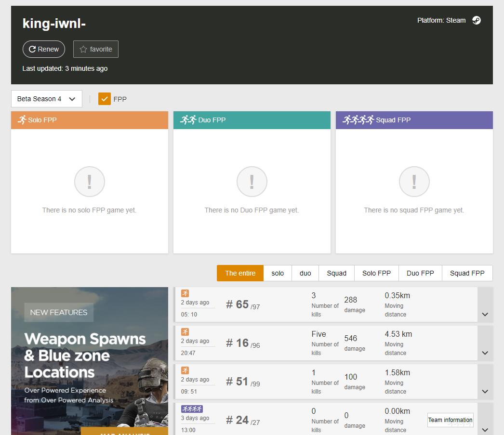
Task: Click the 288 damage value
Action: (351, 300)
